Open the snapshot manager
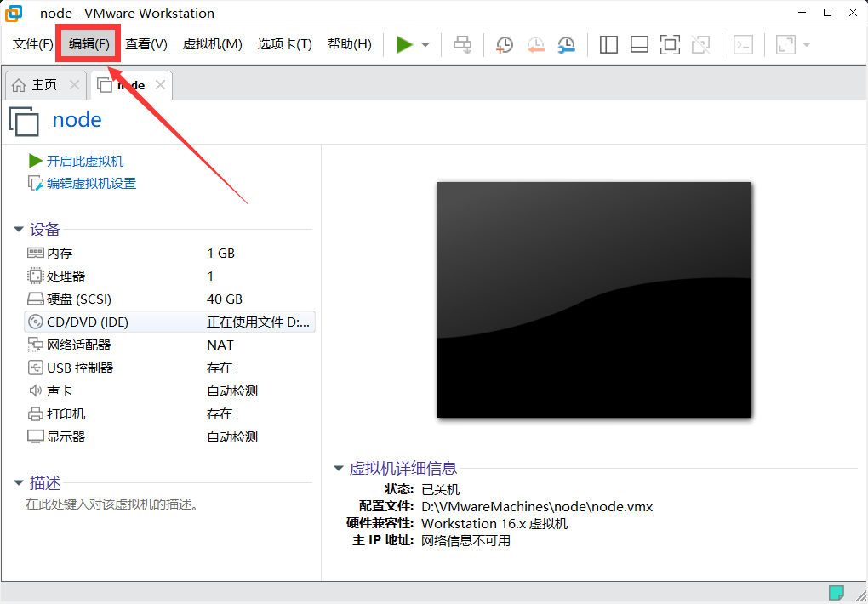The height and width of the screenshot is (604, 868). coord(566,44)
